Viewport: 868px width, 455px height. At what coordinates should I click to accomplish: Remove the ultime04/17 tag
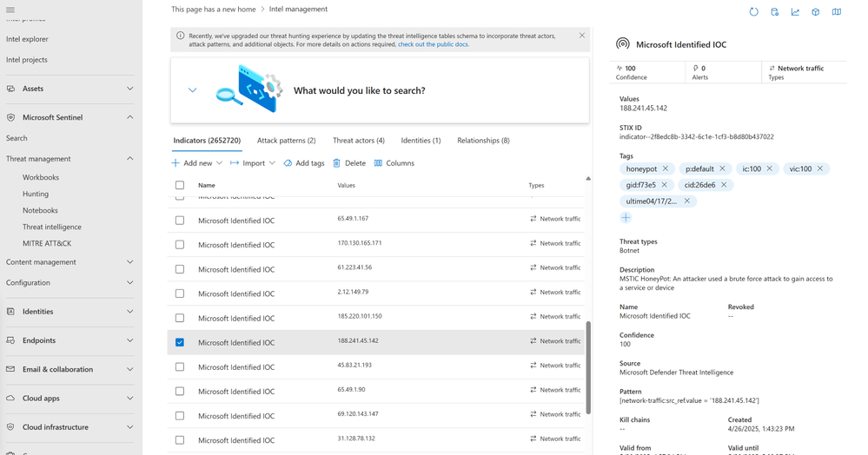coord(687,201)
